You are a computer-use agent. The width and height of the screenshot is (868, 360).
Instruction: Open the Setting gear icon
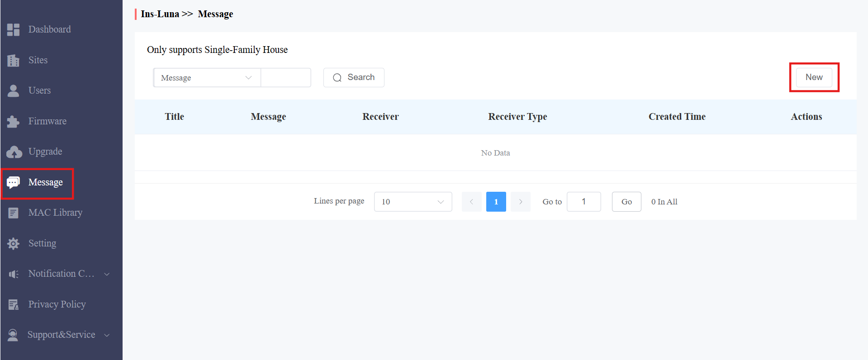pyautogui.click(x=14, y=243)
